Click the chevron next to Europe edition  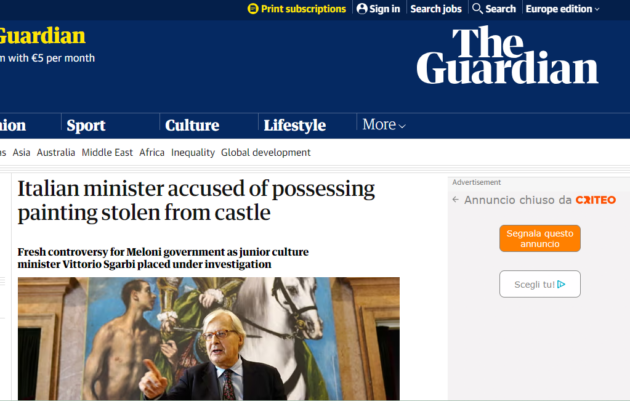(597, 9)
